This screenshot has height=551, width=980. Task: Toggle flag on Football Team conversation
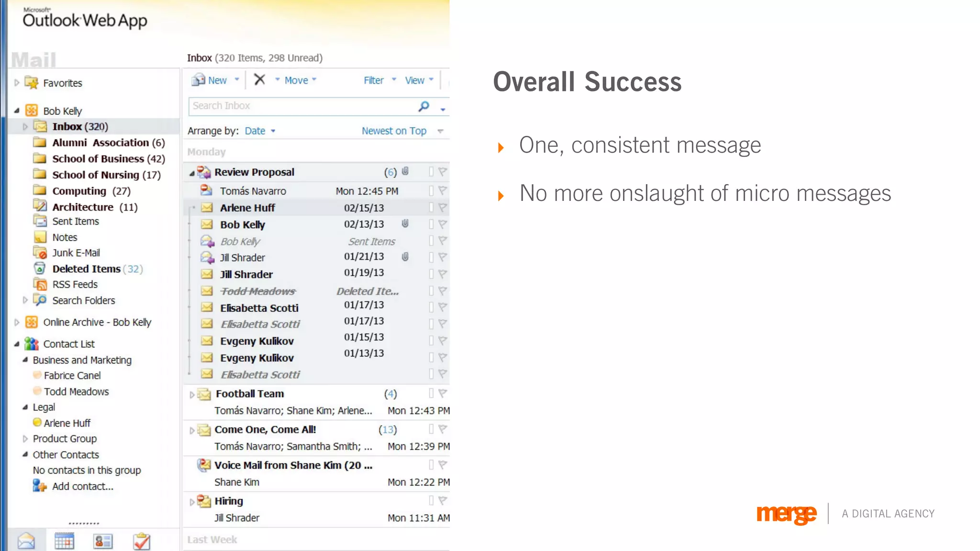point(443,393)
